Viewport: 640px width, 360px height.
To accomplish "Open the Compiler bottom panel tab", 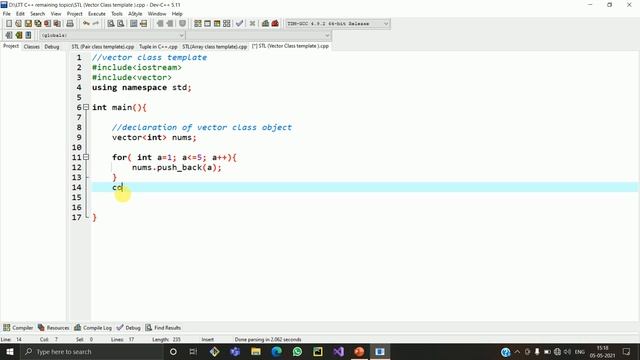I will click(18, 328).
